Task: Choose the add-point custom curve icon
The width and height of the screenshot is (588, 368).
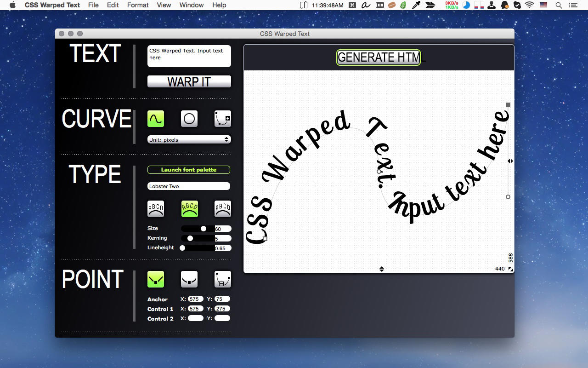Action: coord(223,119)
